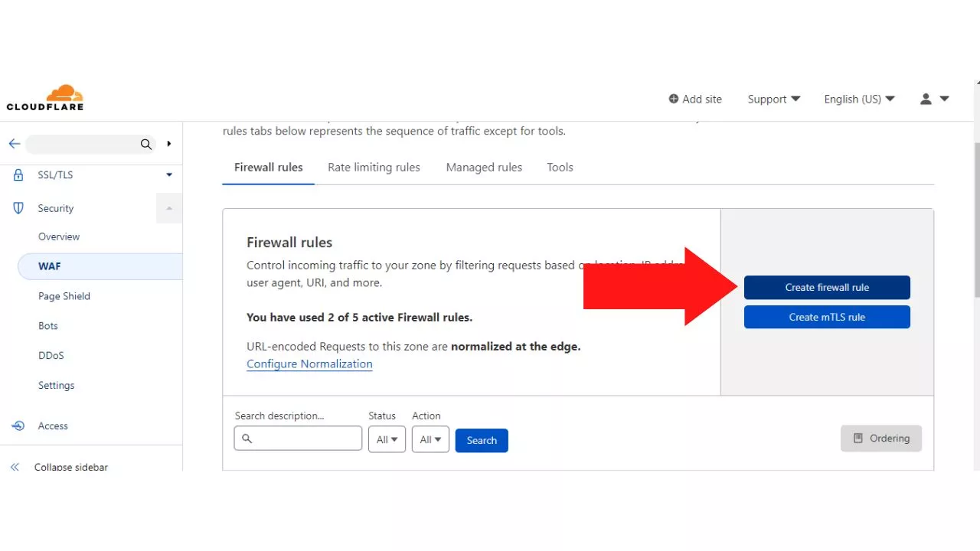Click the Access icon in sidebar

pos(18,426)
